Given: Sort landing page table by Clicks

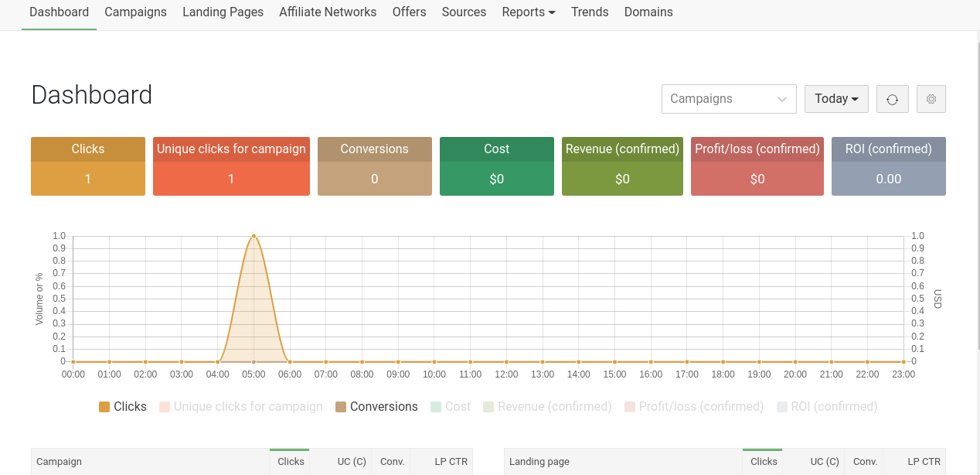Looking at the screenshot, I should (764, 462).
